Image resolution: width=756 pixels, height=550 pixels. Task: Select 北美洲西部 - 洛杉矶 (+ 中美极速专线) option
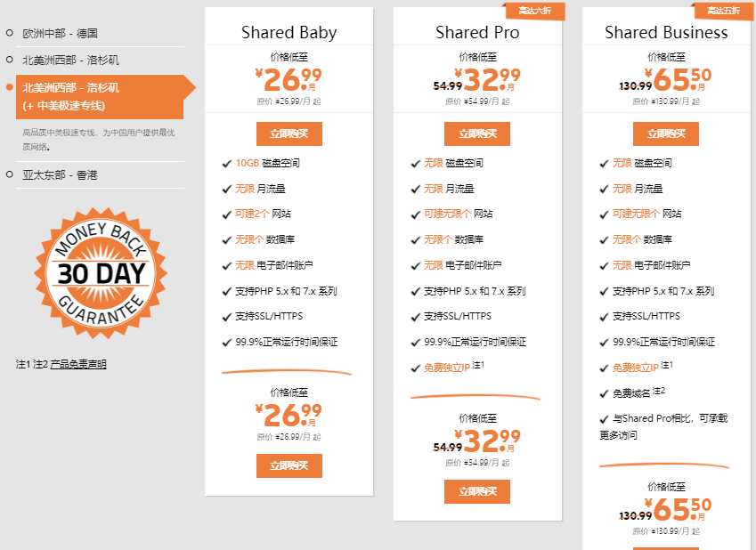(70, 96)
